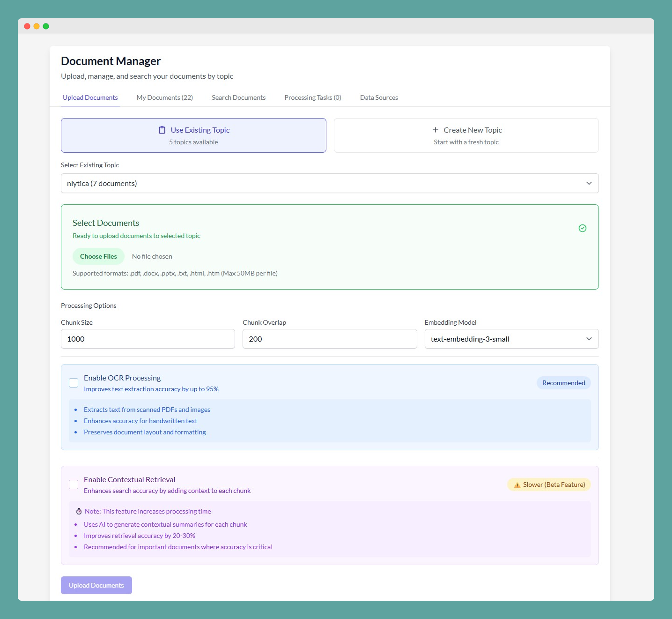Open the Processing Tasks (0) tab

313,97
